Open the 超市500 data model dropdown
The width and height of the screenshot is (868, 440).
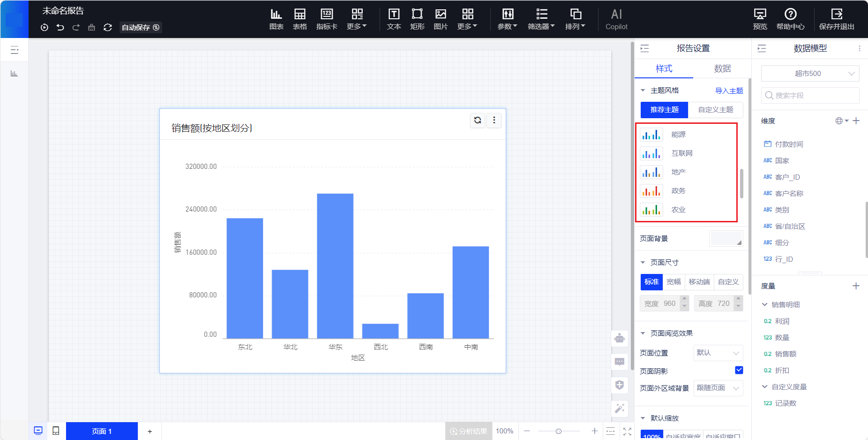point(810,74)
